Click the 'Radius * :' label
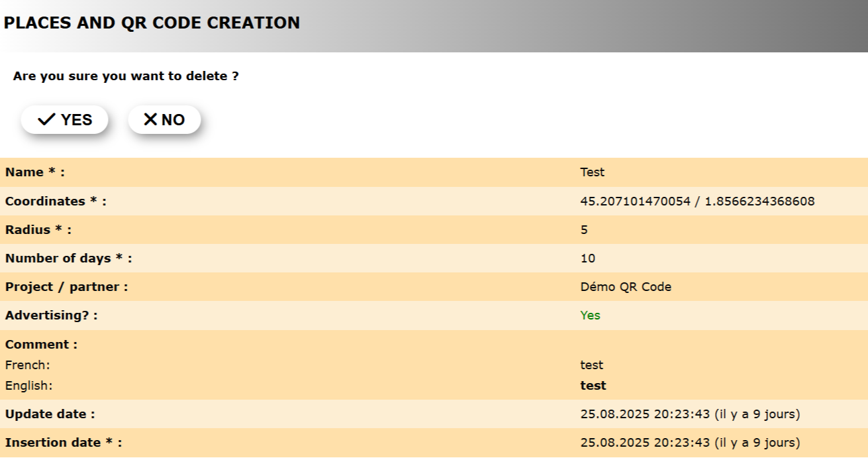 (x=38, y=230)
